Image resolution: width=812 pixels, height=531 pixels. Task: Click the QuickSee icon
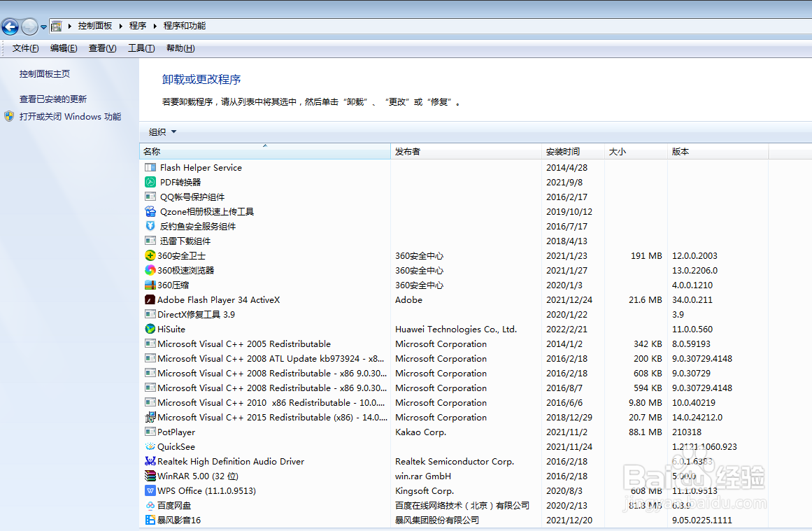pos(150,446)
